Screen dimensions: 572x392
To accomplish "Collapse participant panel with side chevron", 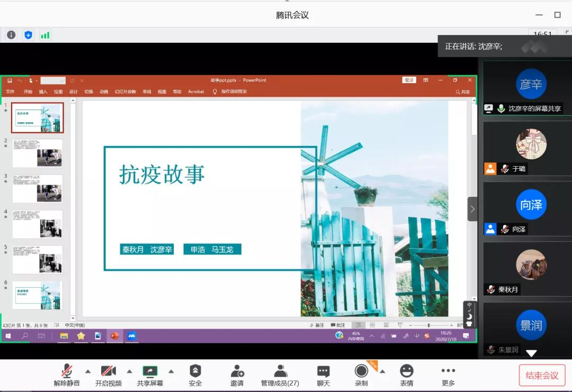I will point(472,209).
